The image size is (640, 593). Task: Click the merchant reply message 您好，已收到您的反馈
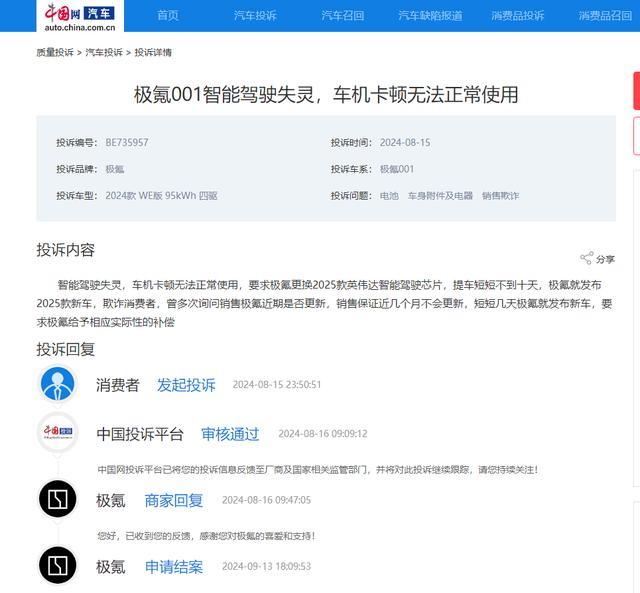[206, 536]
